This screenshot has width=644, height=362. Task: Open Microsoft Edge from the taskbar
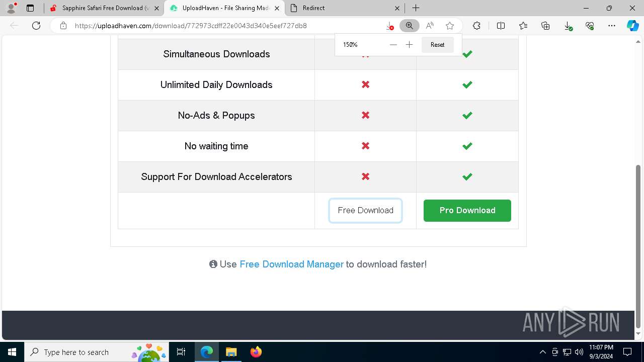tap(207, 352)
